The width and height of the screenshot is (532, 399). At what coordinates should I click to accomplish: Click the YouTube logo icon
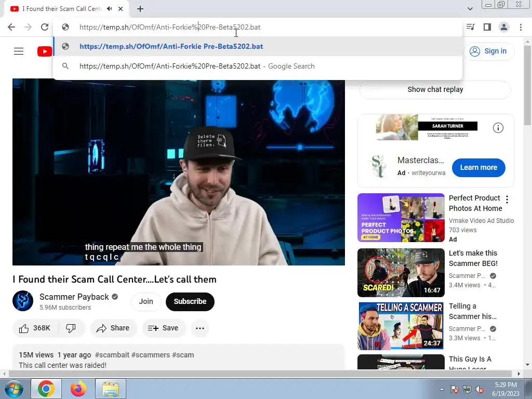point(45,51)
